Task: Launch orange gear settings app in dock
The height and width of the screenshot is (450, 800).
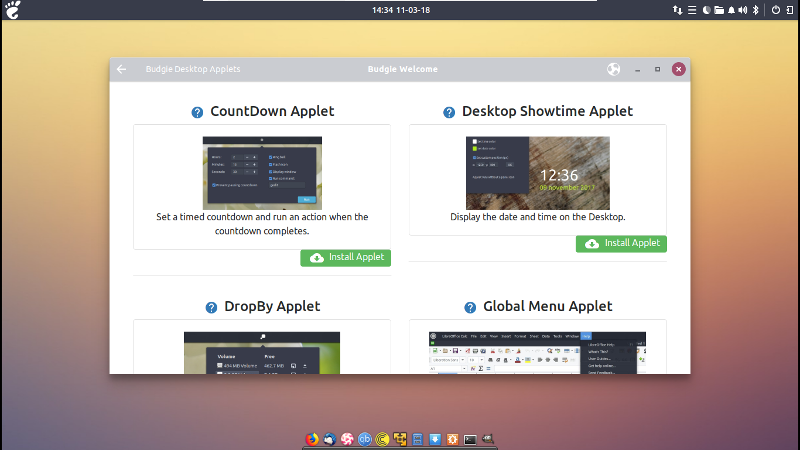Action: click(x=453, y=439)
